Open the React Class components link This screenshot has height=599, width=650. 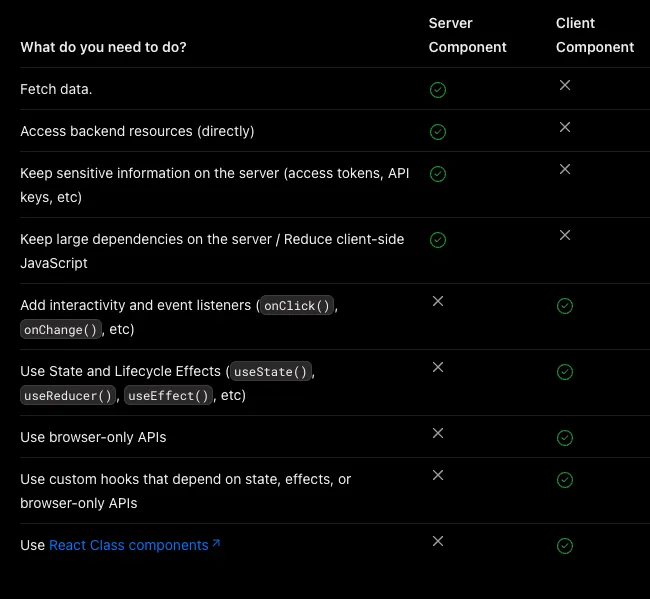[128, 546]
